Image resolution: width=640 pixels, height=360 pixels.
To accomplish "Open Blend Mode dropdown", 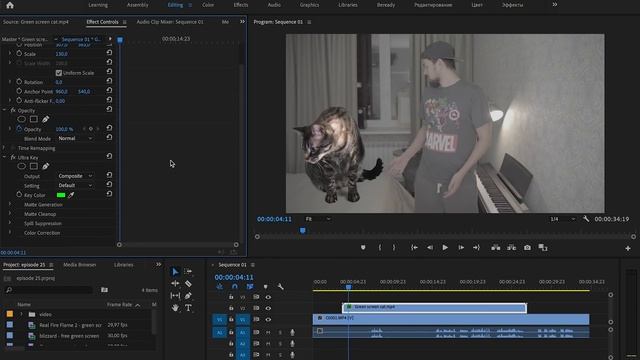I will (x=75, y=138).
